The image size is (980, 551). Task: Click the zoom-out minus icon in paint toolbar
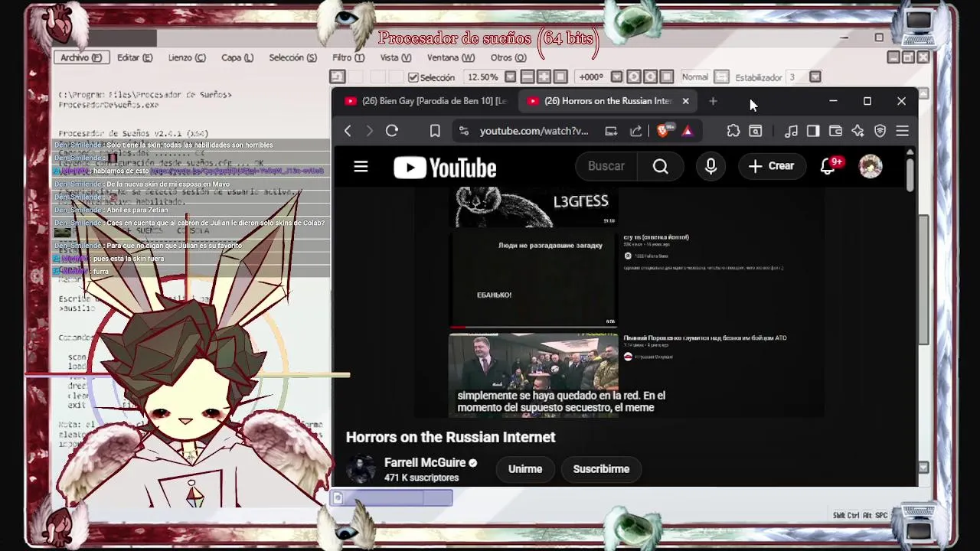point(528,77)
